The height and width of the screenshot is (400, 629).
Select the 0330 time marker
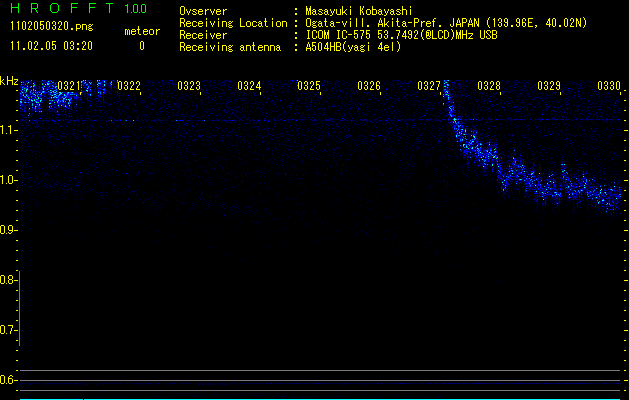[x=609, y=87]
